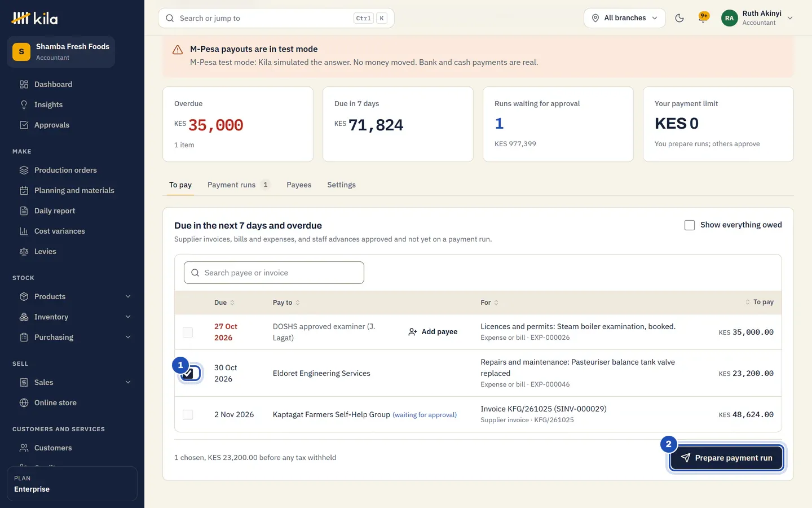Expand the Purchasing menu chevron
This screenshot has height=508, width=812.
tap(128, 338)
